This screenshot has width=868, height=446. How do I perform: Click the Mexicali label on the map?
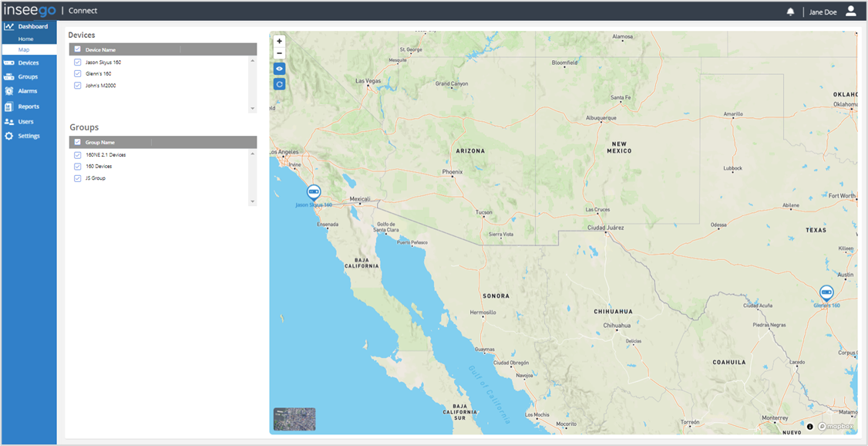[360, 199]
